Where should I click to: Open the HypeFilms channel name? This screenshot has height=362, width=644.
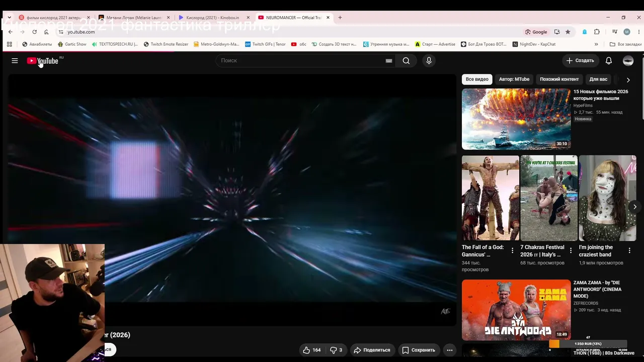(583, 106)
